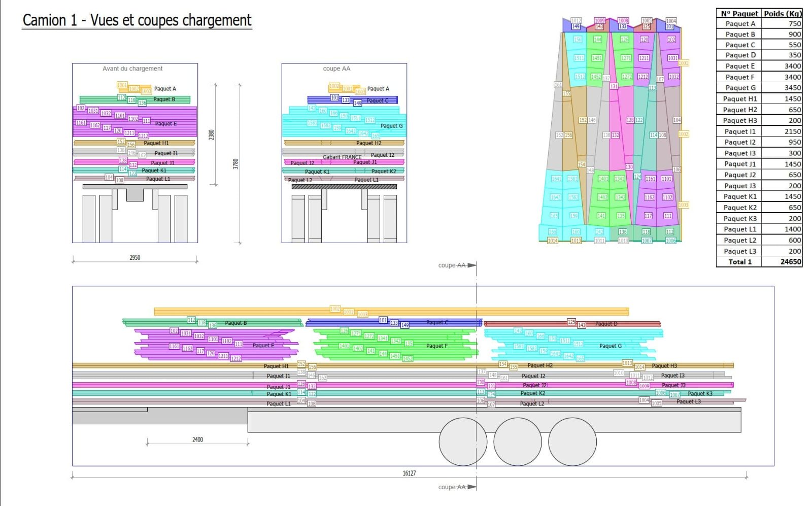Click the 'Paquet D' label in the side view

606,324
